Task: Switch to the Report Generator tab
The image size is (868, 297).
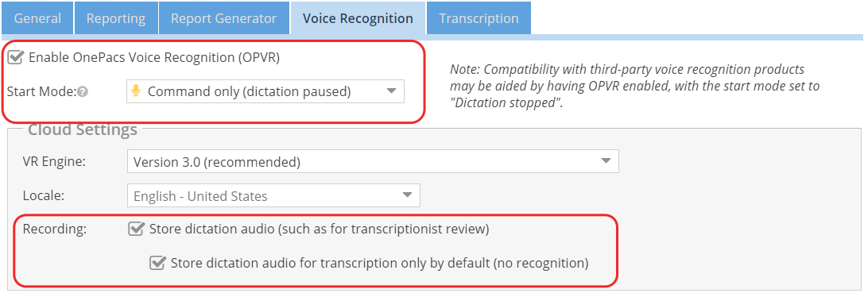Action: (x=223, y=18)
